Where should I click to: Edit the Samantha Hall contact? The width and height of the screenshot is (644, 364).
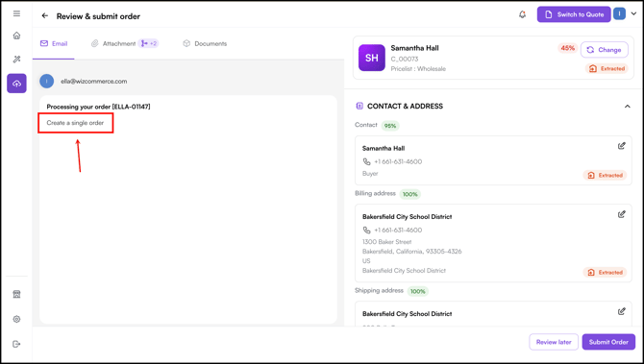click(x=621, y=146)
